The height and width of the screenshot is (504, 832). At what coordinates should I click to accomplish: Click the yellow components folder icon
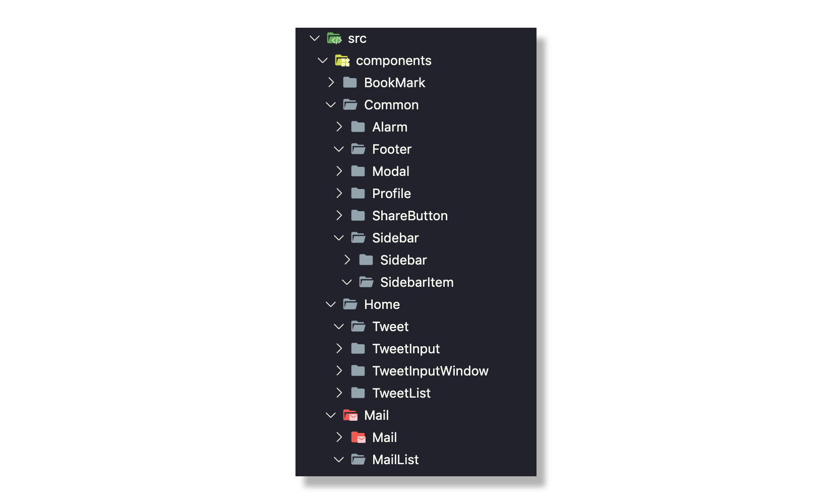click(342, 61)
